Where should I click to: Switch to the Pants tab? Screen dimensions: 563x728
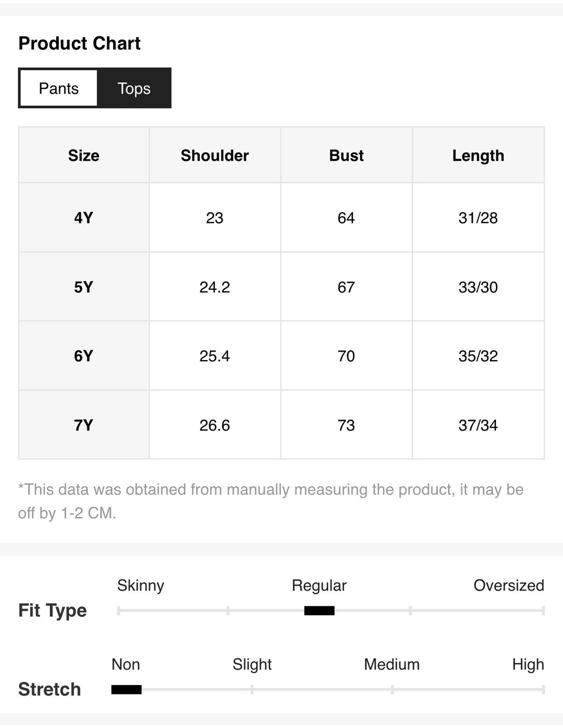[x=58, y=88]
